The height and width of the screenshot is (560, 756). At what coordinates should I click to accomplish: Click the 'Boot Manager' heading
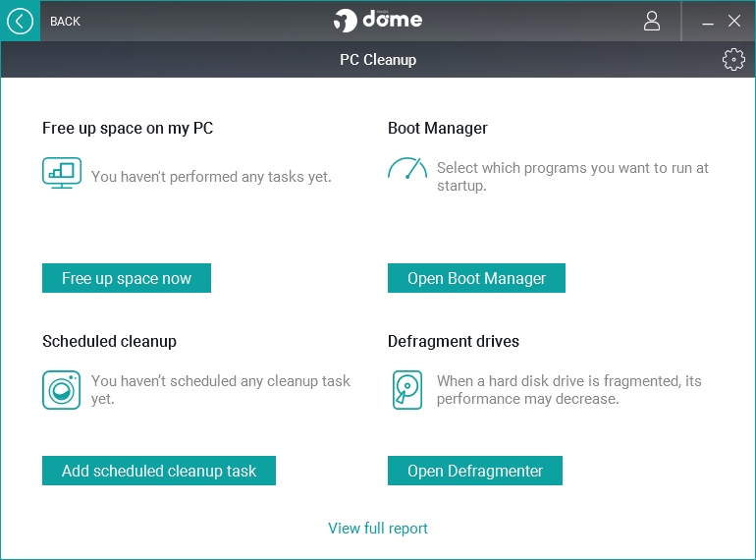(437, 129)
